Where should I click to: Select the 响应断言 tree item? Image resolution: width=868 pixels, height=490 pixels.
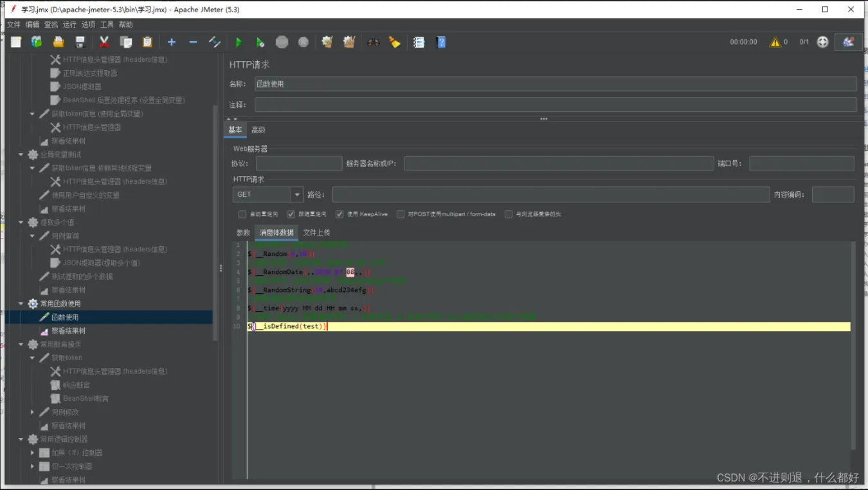pyautogui.click(x=77, y=385)
